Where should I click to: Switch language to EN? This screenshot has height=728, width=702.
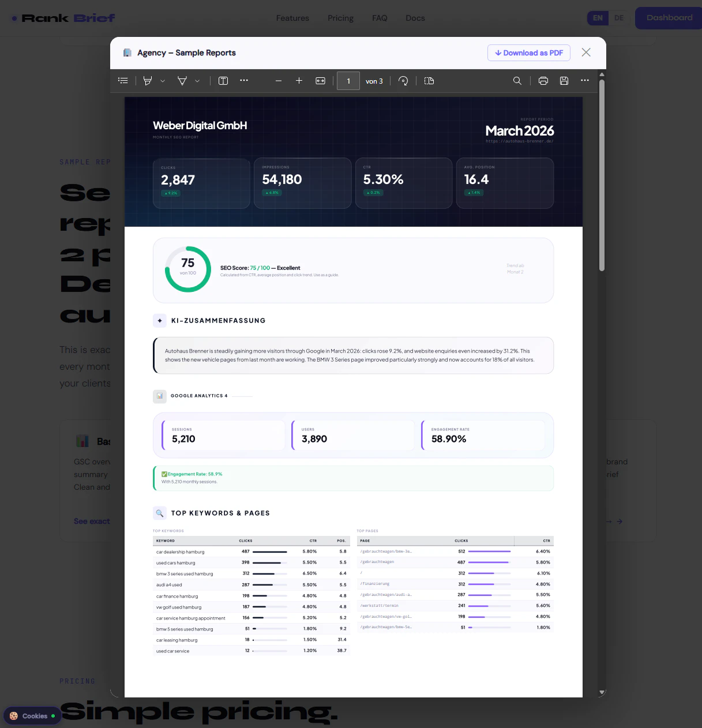pos(598,18)
